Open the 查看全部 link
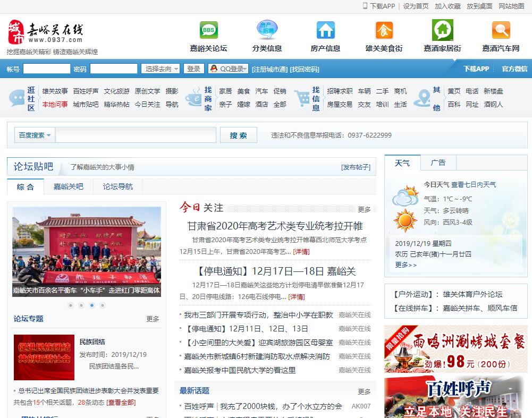 (121, 403)
